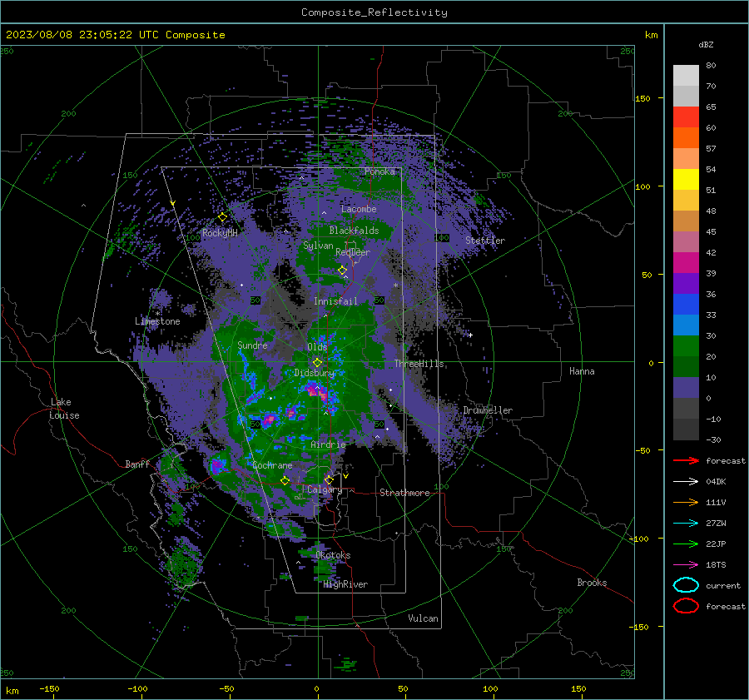Image resolution: width=749 pixels, height=700 pixels.
Task: Click the ThreeHills city label
Action: (x=419, y=364)
